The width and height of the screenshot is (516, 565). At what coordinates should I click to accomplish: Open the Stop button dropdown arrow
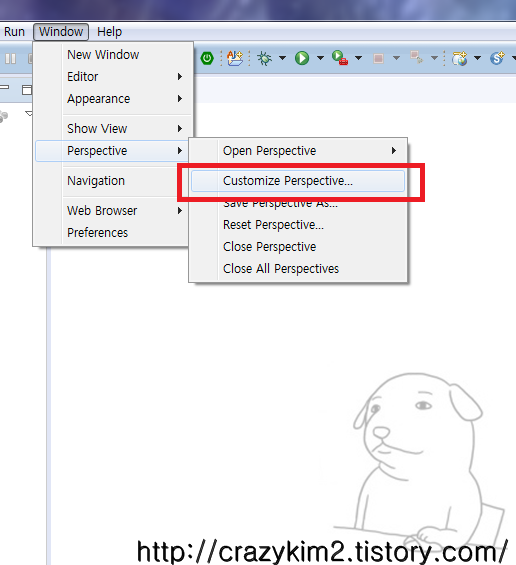click(396, 58)
